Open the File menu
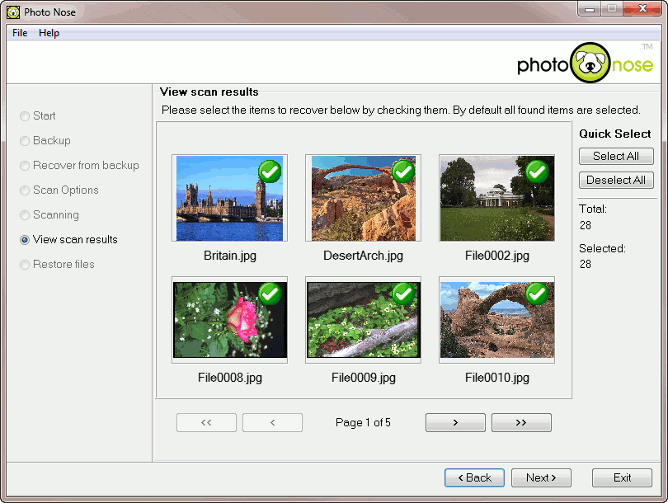668x503 pixels. (x=20, y=33)
